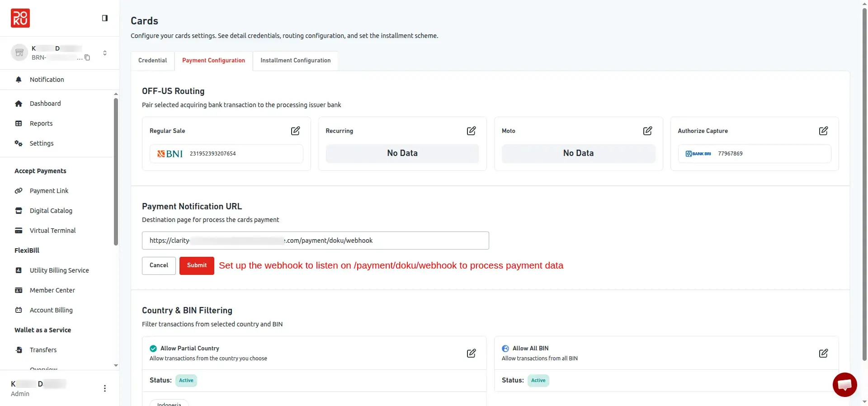Open Notification menu item
Image resolution: width=868 pixels, height=406 pixels.
pos(47,80)
